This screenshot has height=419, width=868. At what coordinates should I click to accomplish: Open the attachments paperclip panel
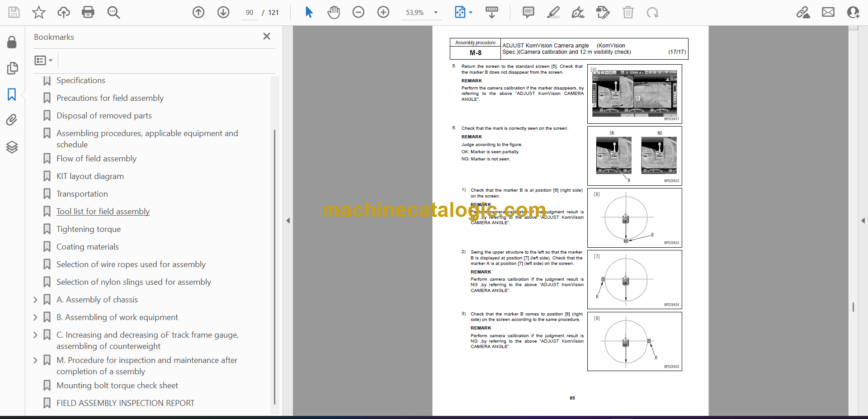click(12, 120)
